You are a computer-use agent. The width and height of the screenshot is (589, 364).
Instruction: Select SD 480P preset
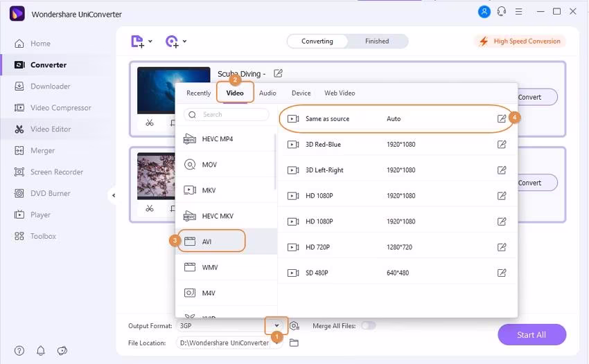coord(396,273)
